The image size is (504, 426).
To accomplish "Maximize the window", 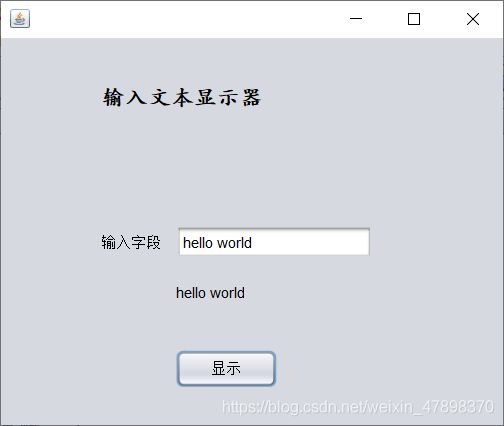I will click(414, 19).
